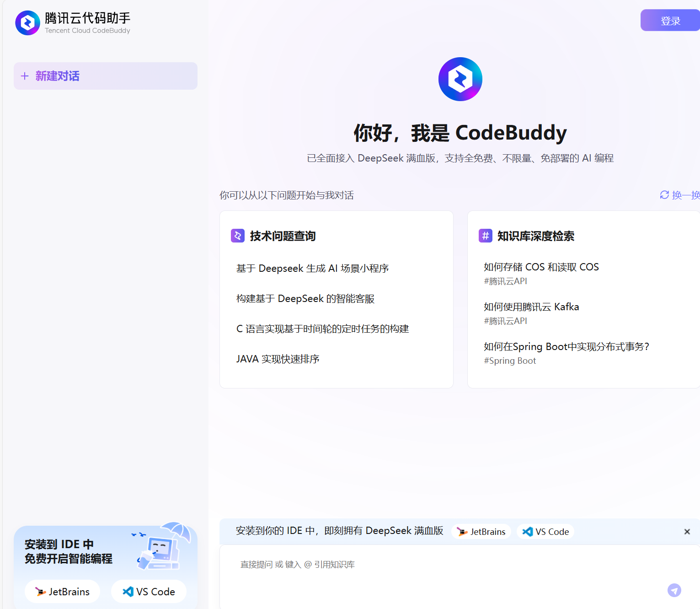Screen dimensions: 700x609
Task: Click VS Code chip in the banner above input
Action: click(x=545, y=532)
